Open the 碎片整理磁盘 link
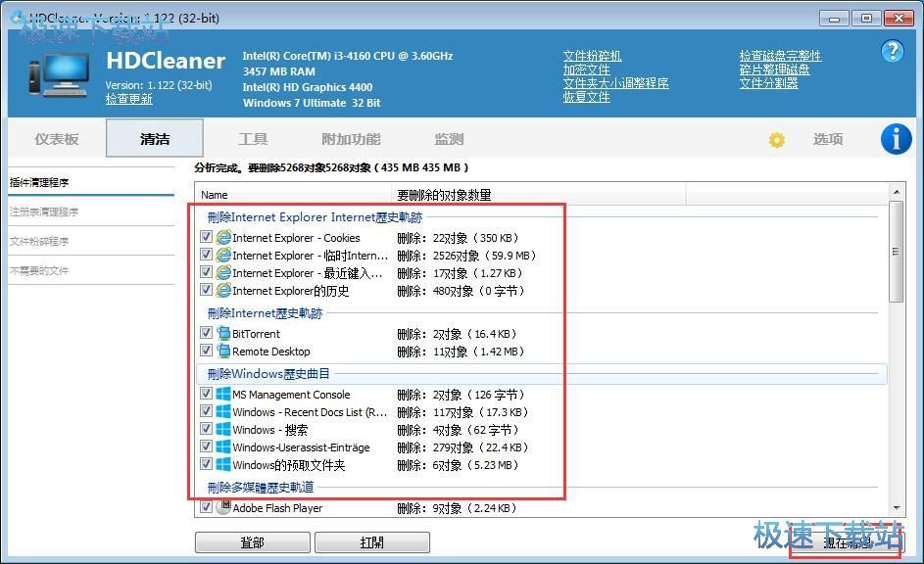924x564 pixels. click(x=774, y=70)
